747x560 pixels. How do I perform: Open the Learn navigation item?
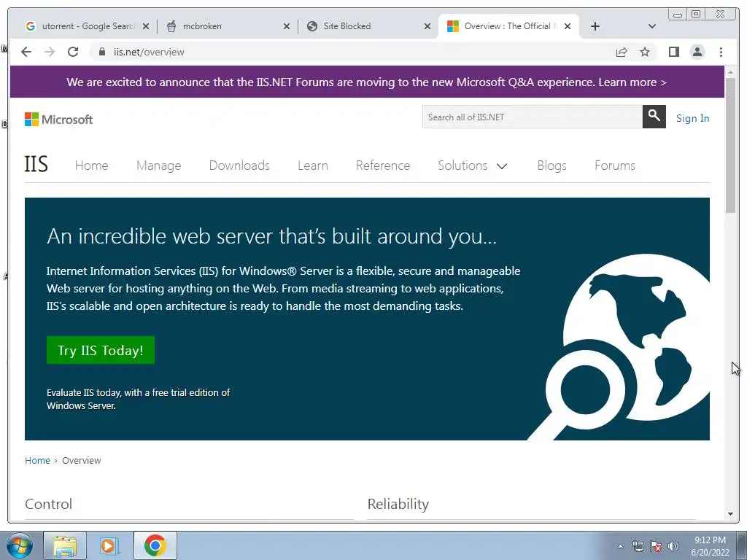pyautogui.click(x=312, y=166)
